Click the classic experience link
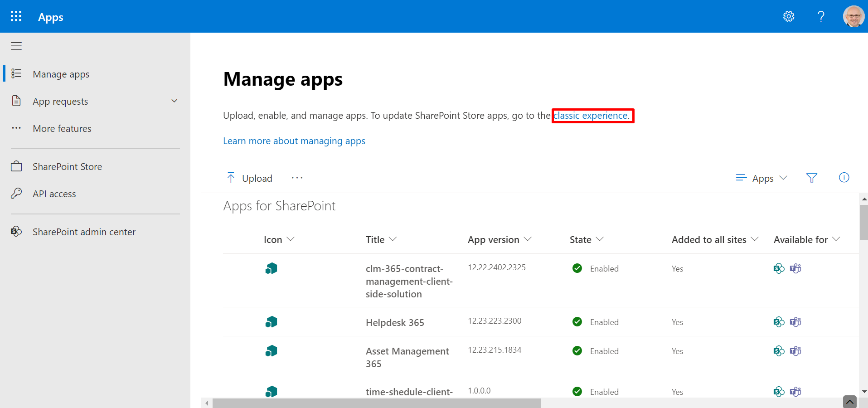 click(592, 116)
